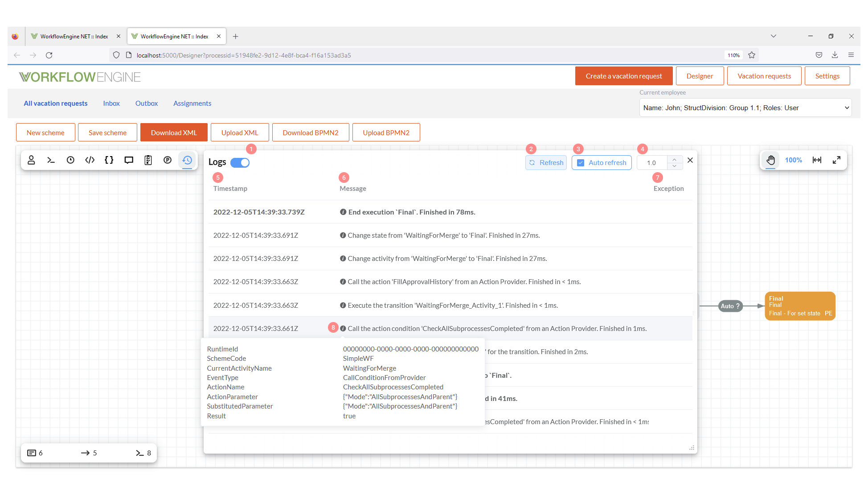The width and height of the screenshot is (868, 504).
Task: Bookmark page with star icon
Action: coord(752,55)
